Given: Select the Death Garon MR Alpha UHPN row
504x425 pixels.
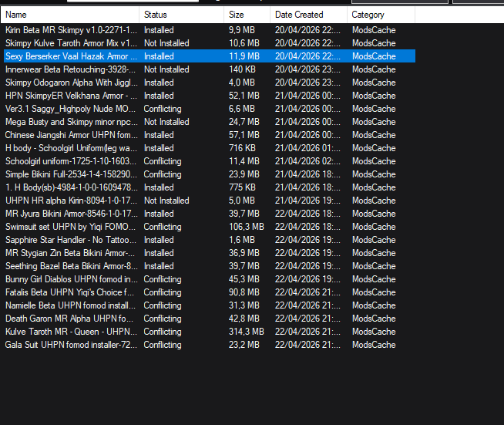Looking at the screenshot, I should pyautogui.click(x=210, y=319).
